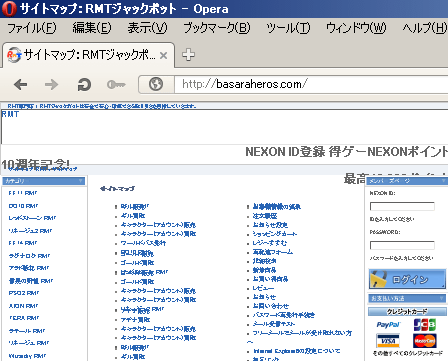This screenshot has height=361, width=448.
Task: Click the VISA card logo
Action: pyautogui.click(x=388, y=341)
